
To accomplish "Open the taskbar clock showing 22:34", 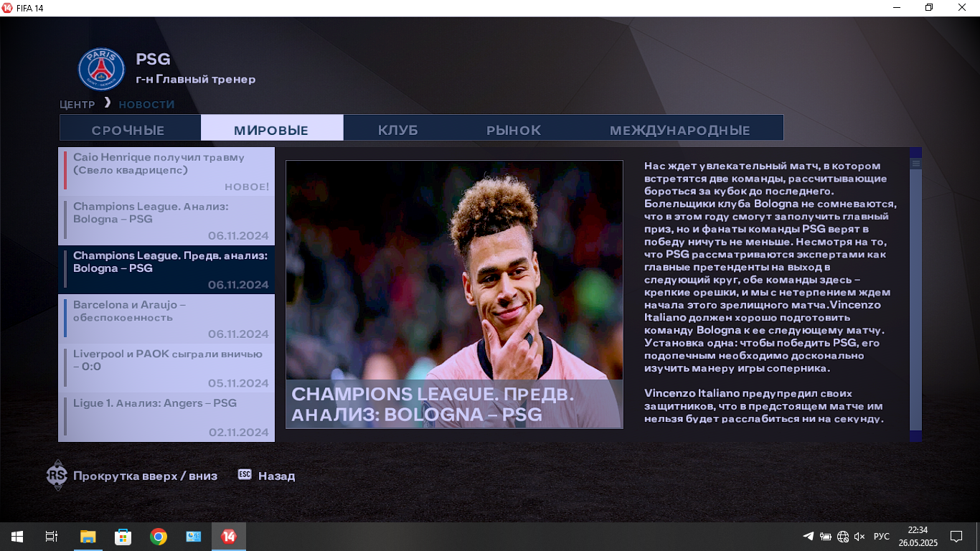I will [x=918, y=537].
